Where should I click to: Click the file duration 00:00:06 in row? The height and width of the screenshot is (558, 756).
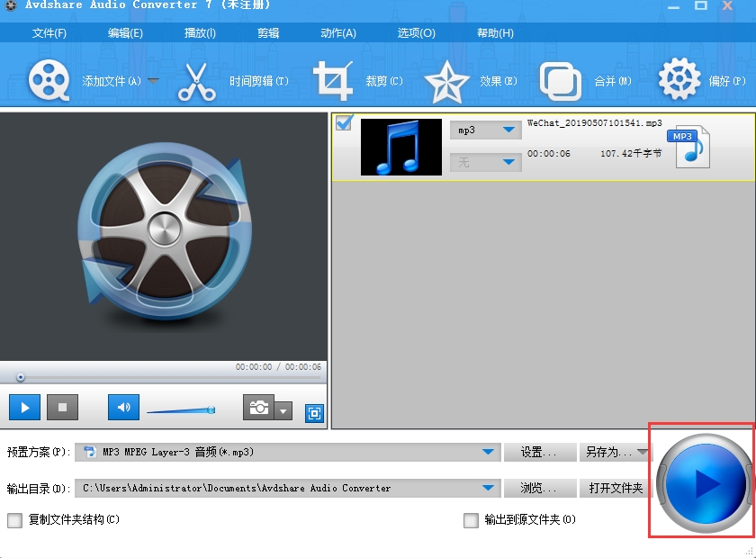[x=549, y=153]
